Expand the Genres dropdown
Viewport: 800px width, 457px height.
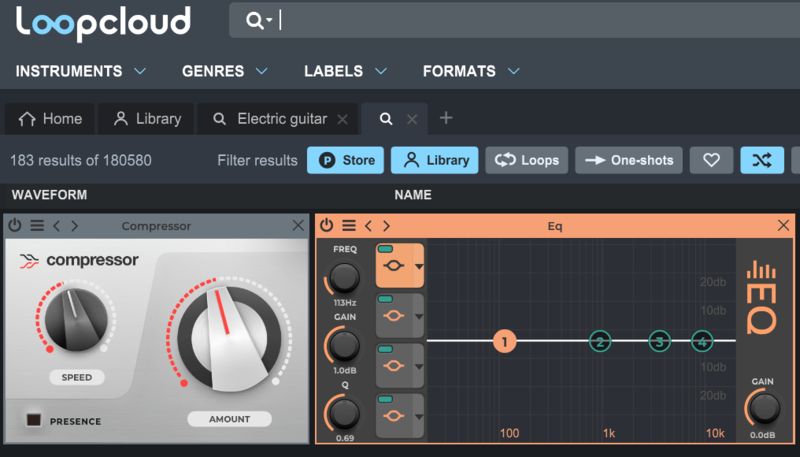point(224,71)
